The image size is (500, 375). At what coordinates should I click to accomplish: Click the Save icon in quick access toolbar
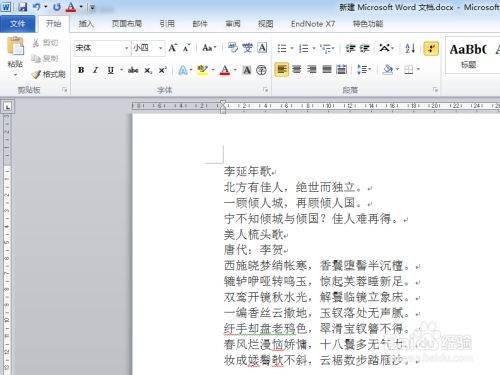click(x=23, y=7)
